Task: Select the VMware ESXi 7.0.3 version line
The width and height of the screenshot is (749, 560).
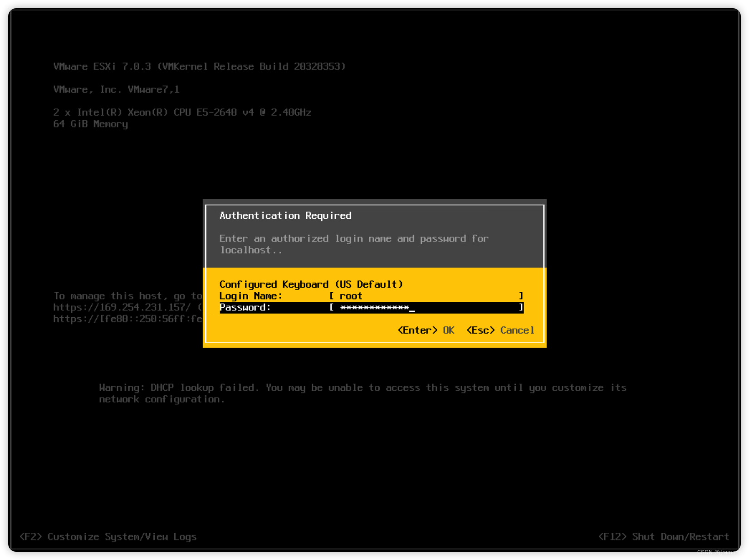Action: (199, 66)
